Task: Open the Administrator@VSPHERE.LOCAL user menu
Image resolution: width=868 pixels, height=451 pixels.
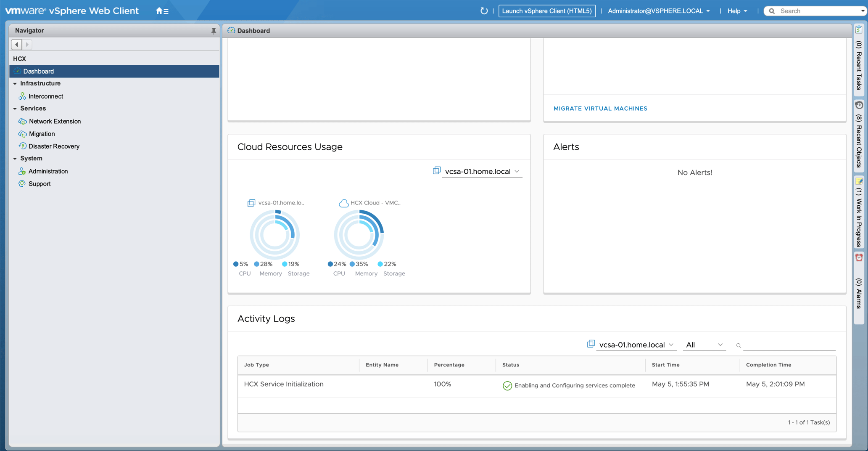Action: coord(659,11)
